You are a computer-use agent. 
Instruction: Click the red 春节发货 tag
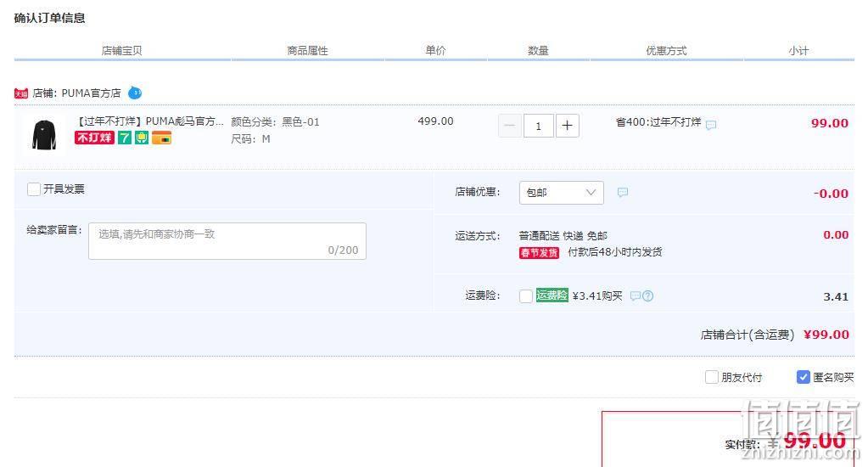click(x=539, y=253)
